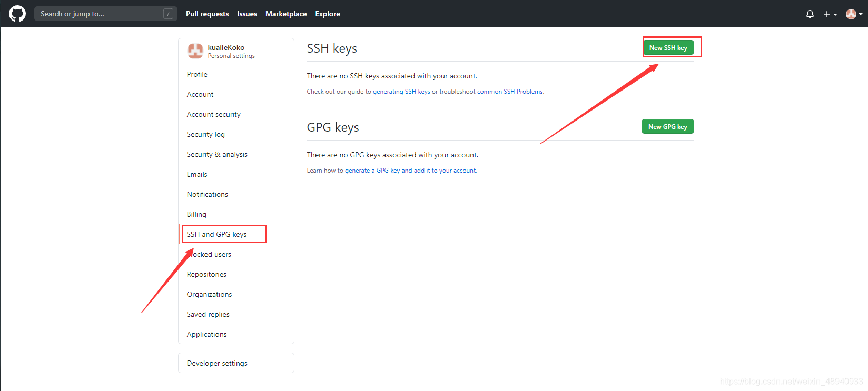
Task: Click the GPG keys heading
Action: click(333, 127)
